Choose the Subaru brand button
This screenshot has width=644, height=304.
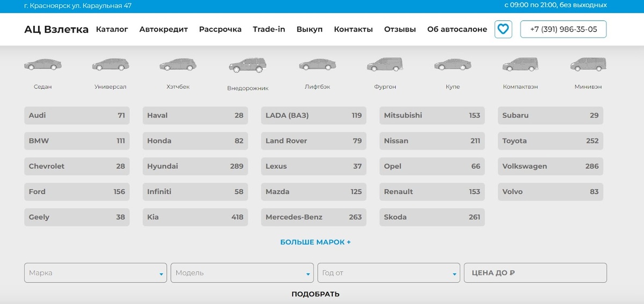coord(551,115)
